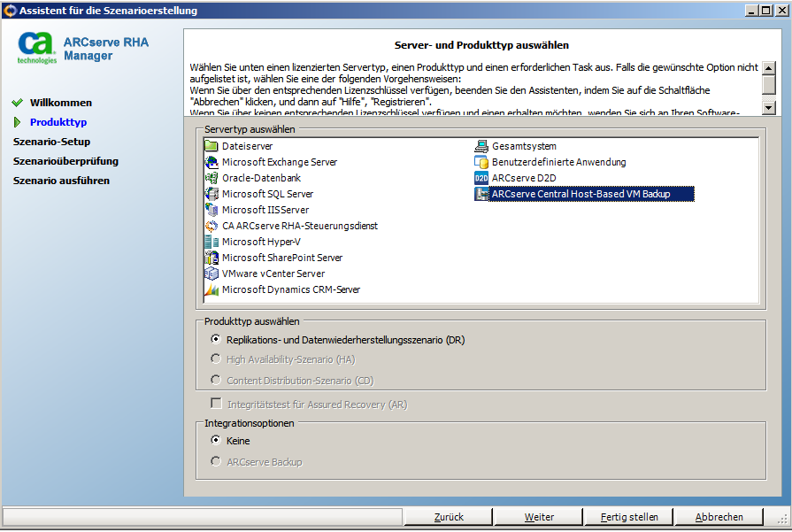Choose ARCserve Backup integration option
This screenshot has width=792, height=532.
coord(216,461)
